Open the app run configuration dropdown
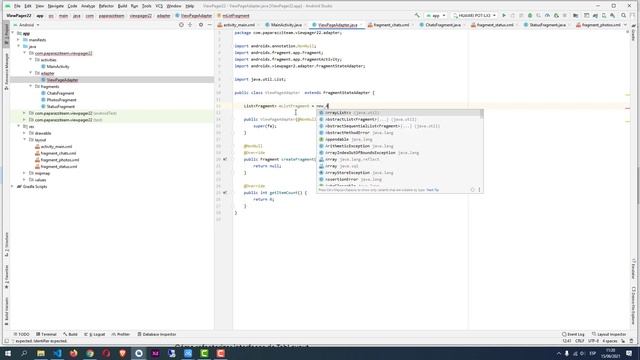Image resolution: width=640 pixels, height=360 pixels. [436, 16]
